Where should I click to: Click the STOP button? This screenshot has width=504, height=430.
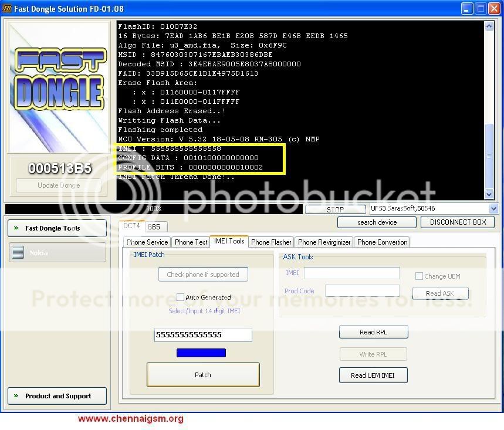point(335,209)
